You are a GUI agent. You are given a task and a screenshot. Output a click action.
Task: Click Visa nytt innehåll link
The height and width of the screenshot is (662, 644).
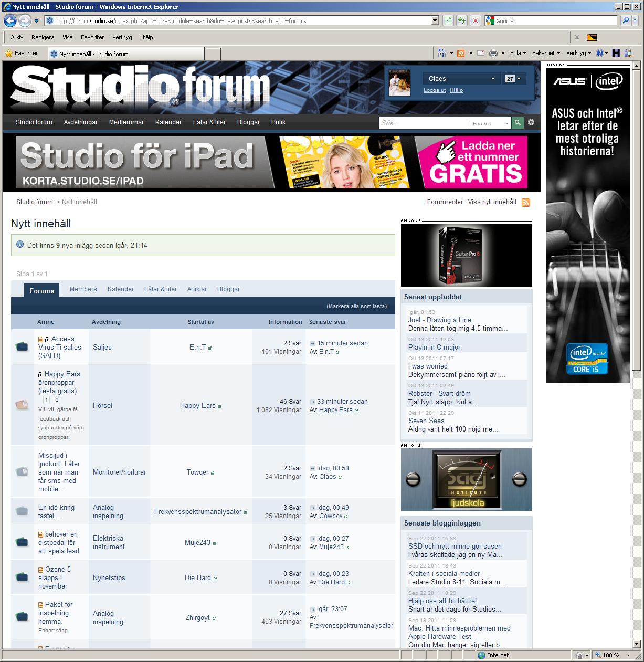coord(492,202)
